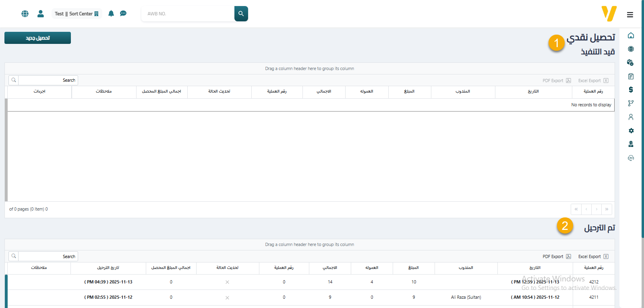Open the settings gear in sidebar
Viewport: 644px width, 308px height.
pos(631,131)
